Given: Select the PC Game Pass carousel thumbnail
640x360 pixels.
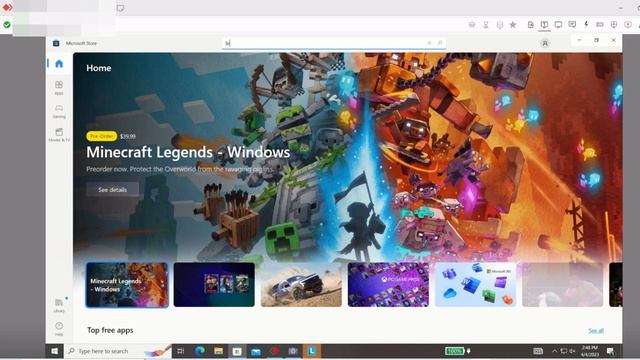Looking at the screenshot, I should [x=388, y=284].
